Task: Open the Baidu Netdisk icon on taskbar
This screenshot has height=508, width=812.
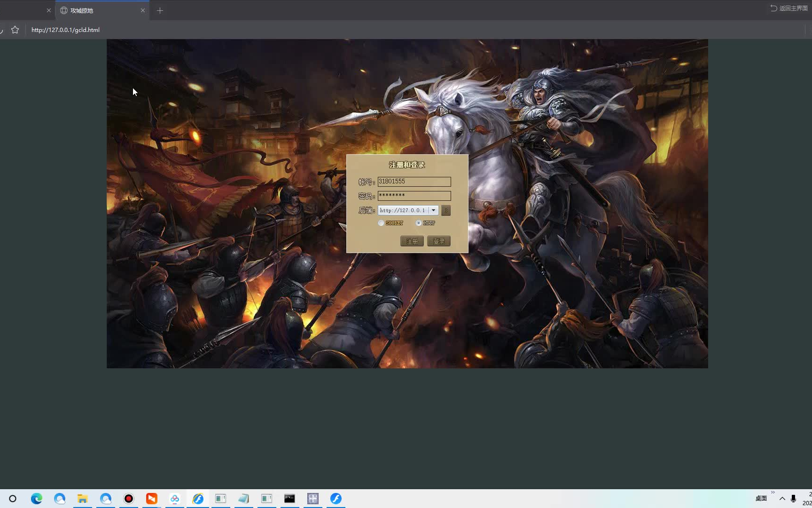Action: point(175,499)
